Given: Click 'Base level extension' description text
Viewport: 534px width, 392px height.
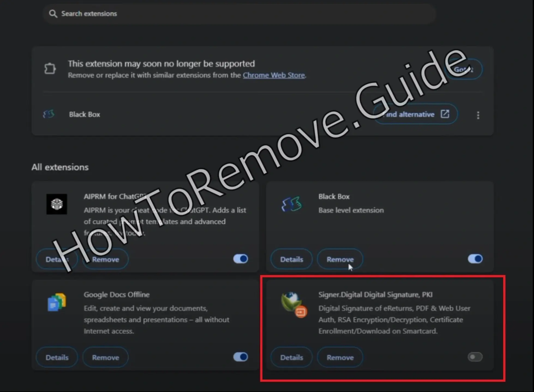Looking at the screenshot, I should (x=351, y=210).
